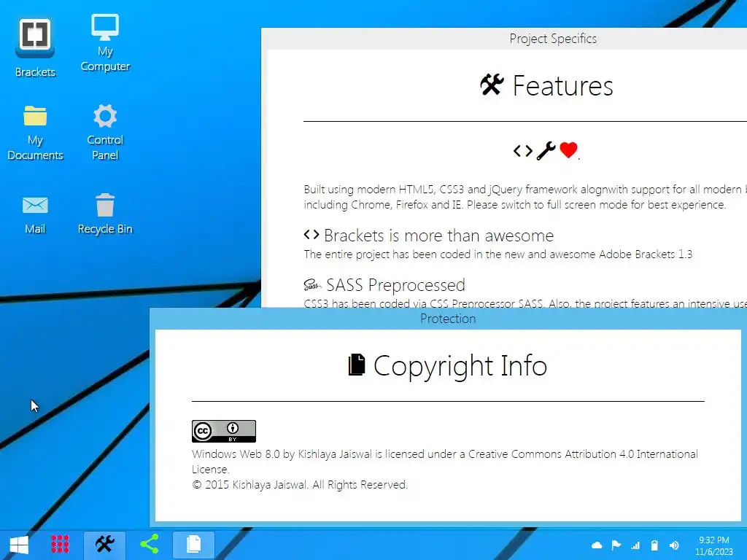Image resolution: width=747 pixels, height=560 pixels.
Task: Open the red apps grid taskbar icon
Action: click(60, 544)
